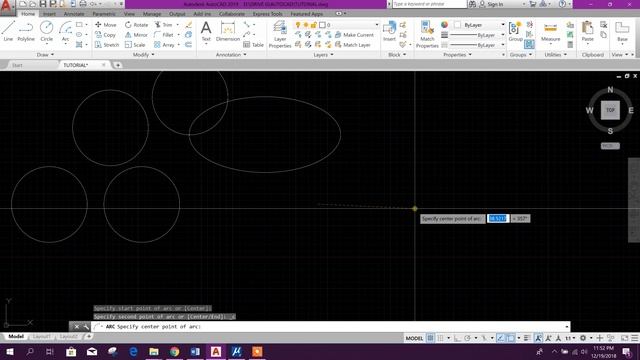Expand the Utilities panel
The image size is (640, 360).
(x=555, y=54)
